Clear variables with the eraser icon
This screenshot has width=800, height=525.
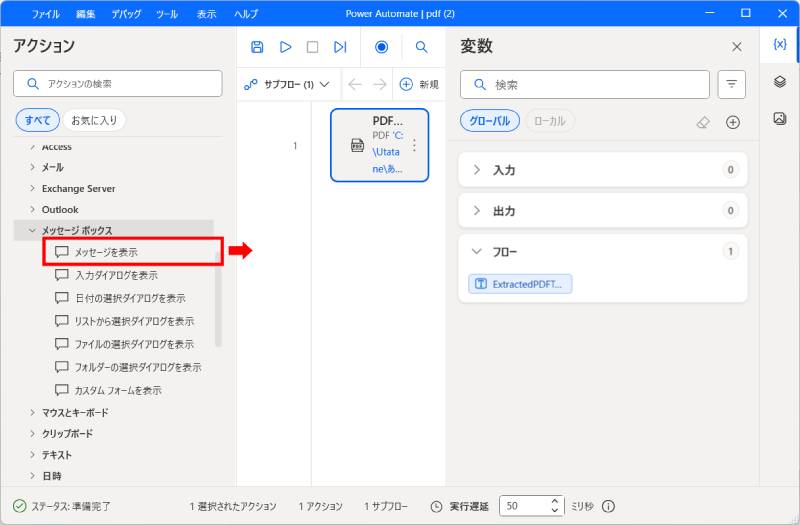(703, 122)
